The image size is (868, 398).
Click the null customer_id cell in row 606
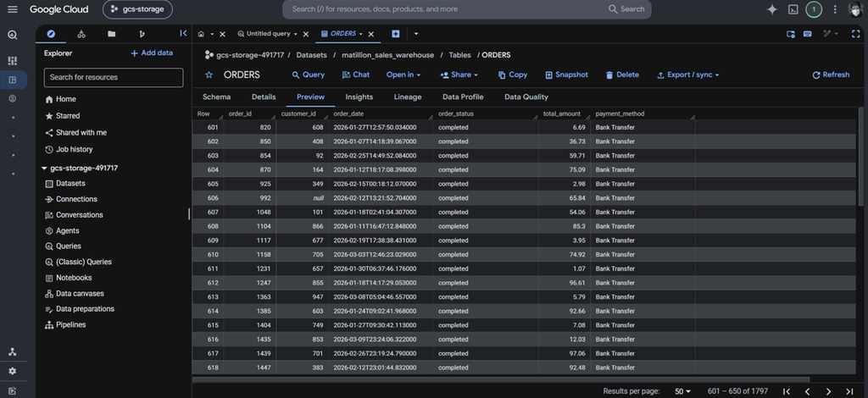pyautogui.click(x=303, y=198)
